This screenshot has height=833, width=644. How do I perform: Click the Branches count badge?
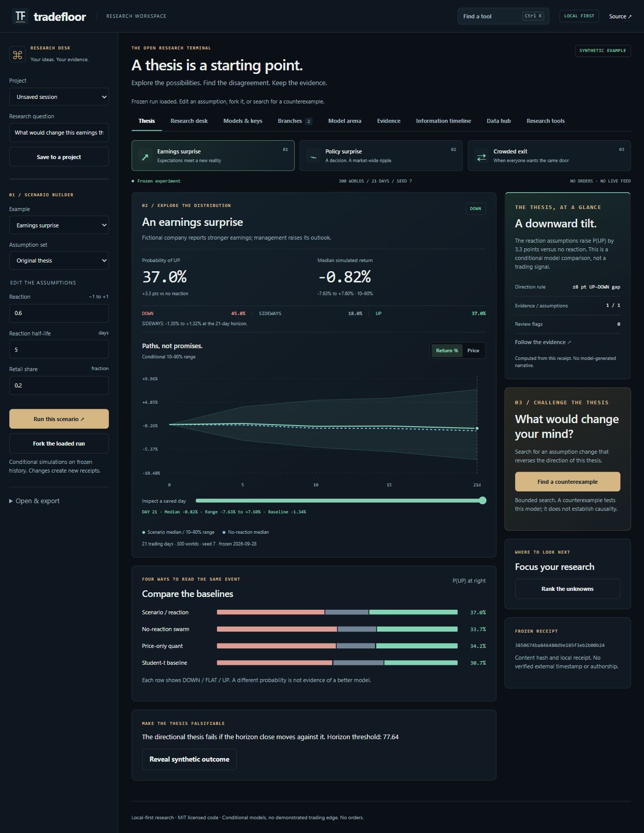pyautogui.click(x=308, y=121)
